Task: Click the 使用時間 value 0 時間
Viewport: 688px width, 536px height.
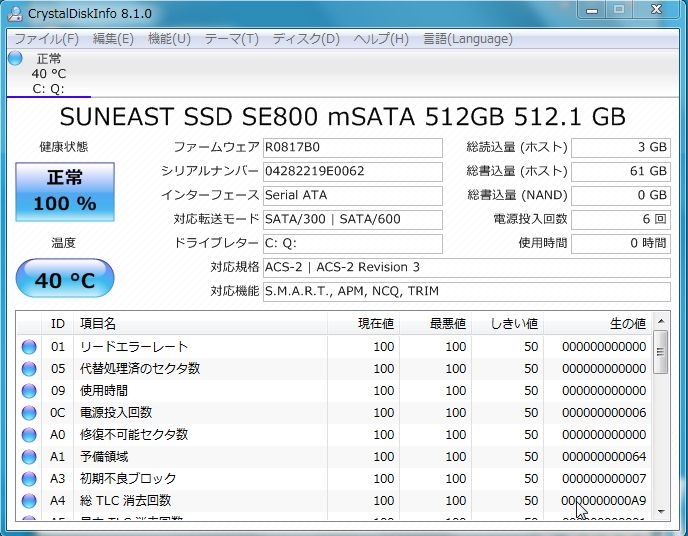Action: tap(621, 243)
